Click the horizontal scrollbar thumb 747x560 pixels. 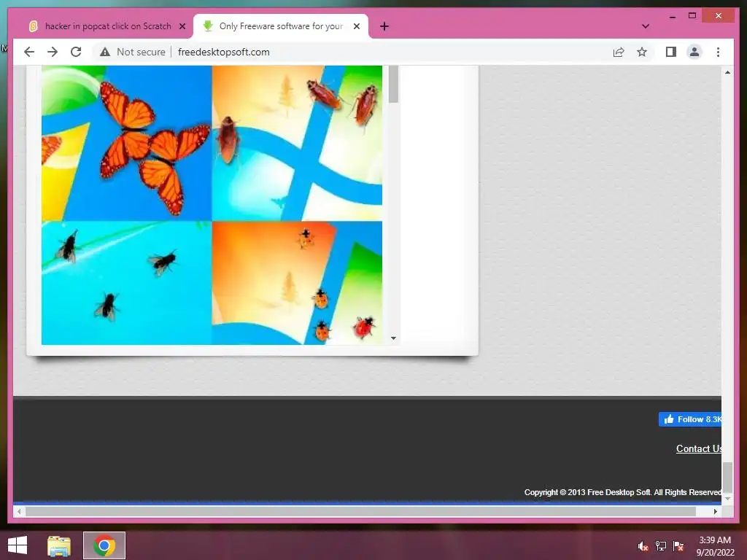[360, 511]
